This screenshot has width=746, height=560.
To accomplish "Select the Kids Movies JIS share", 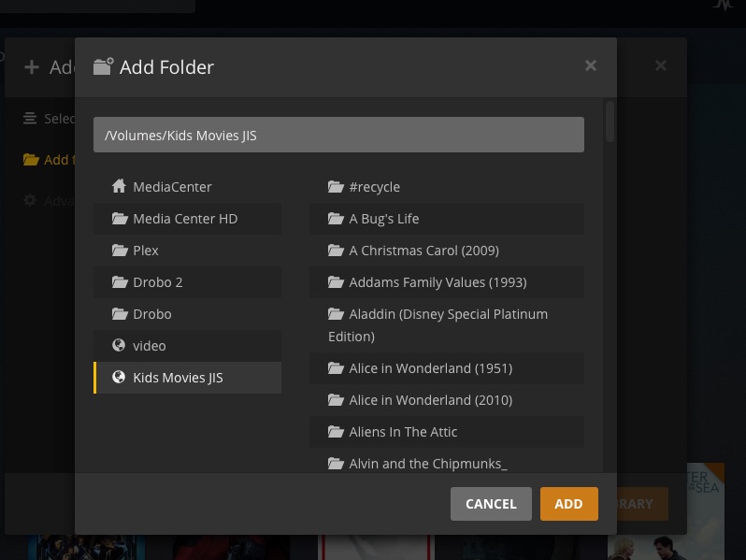I will (188, 378).
